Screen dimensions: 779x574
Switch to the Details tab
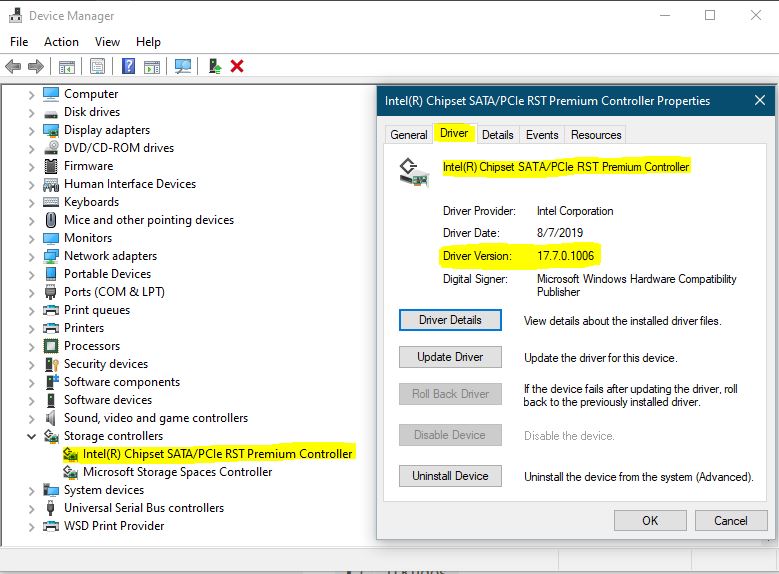pos(498,135)
